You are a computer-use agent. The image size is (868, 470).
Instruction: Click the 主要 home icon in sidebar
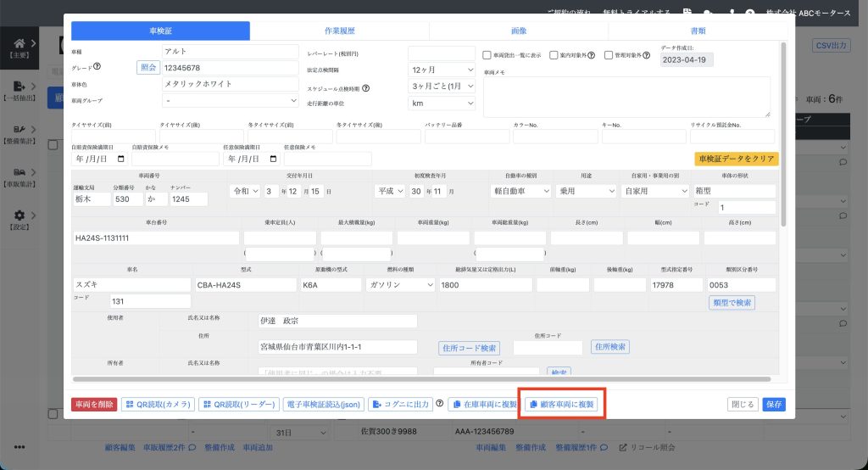coord(19,44)
